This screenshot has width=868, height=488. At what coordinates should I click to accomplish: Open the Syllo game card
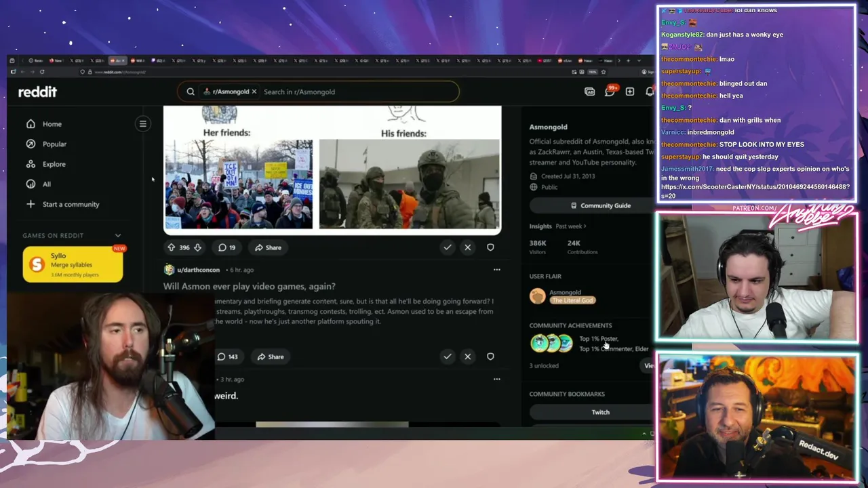tap(73, 264)
